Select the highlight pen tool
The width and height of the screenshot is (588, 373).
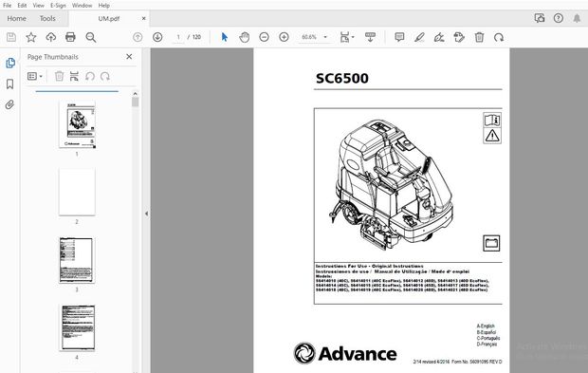point(419,37)
